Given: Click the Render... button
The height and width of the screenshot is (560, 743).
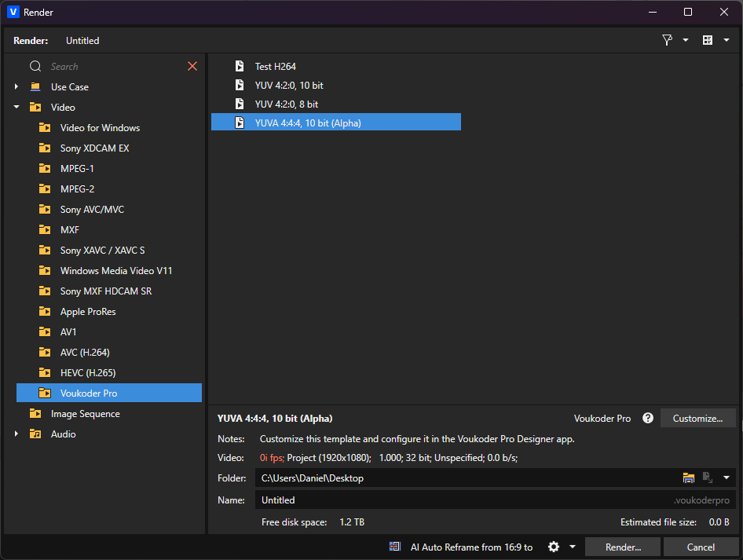Looking at the screenshot, I should pos(623,547).
